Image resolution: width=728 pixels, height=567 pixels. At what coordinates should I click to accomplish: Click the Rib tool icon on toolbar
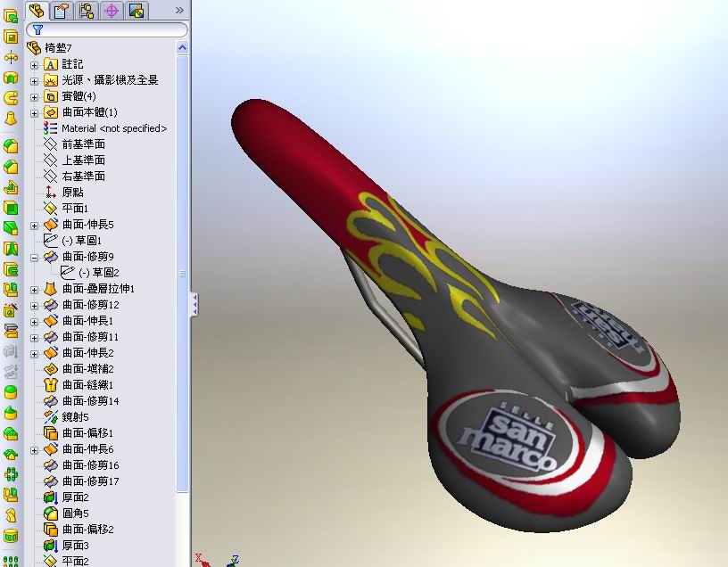[x=11, y=187]
